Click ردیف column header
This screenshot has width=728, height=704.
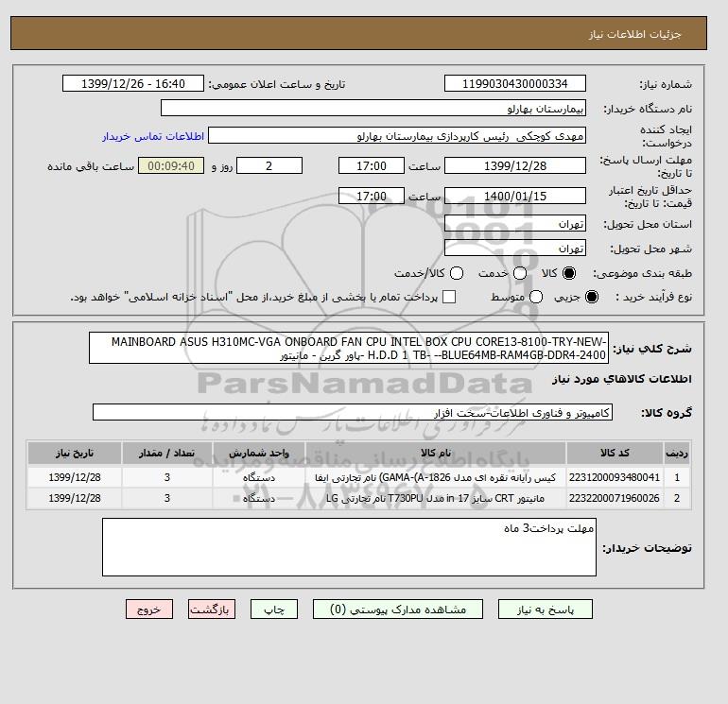(677, 453)
